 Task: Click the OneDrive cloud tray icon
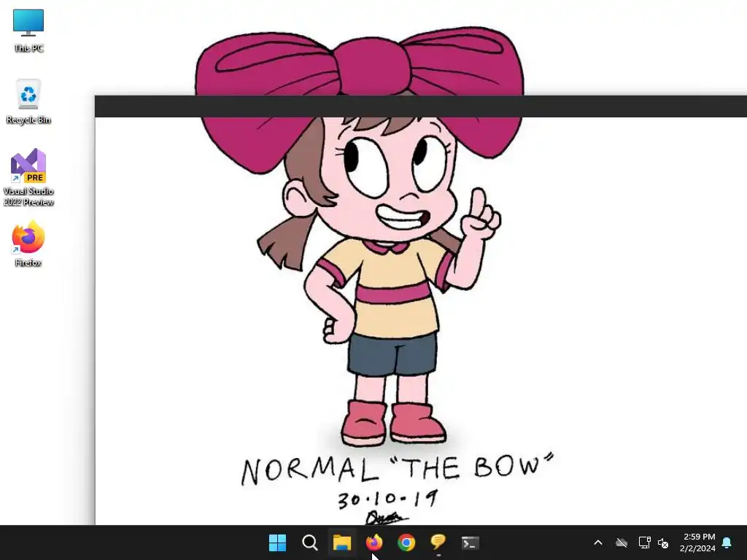click(622, 542)
